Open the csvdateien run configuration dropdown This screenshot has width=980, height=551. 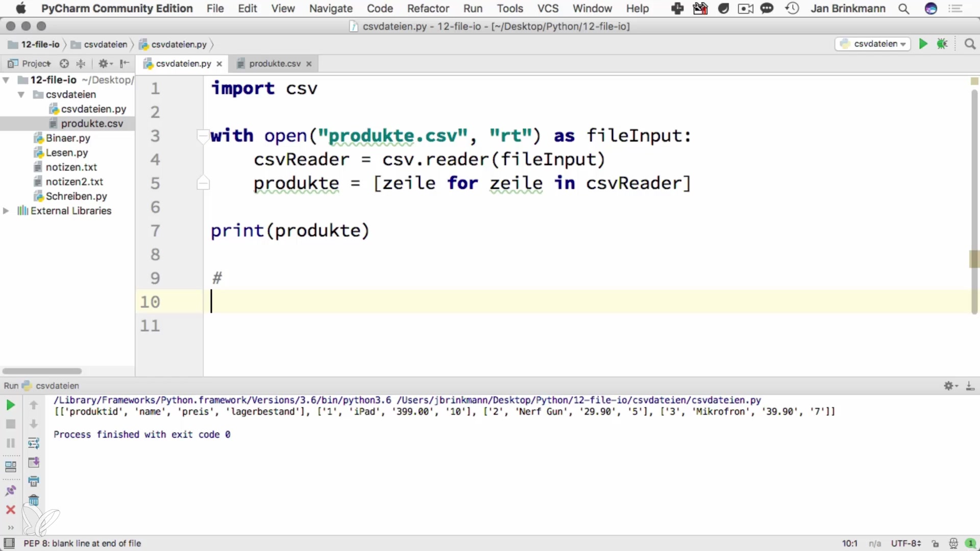[874, 44]
